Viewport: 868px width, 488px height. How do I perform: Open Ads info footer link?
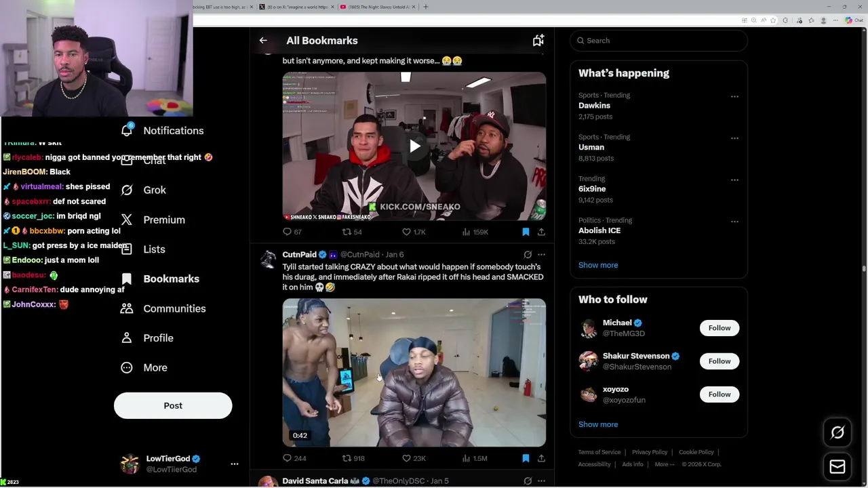tap(633, 464)
